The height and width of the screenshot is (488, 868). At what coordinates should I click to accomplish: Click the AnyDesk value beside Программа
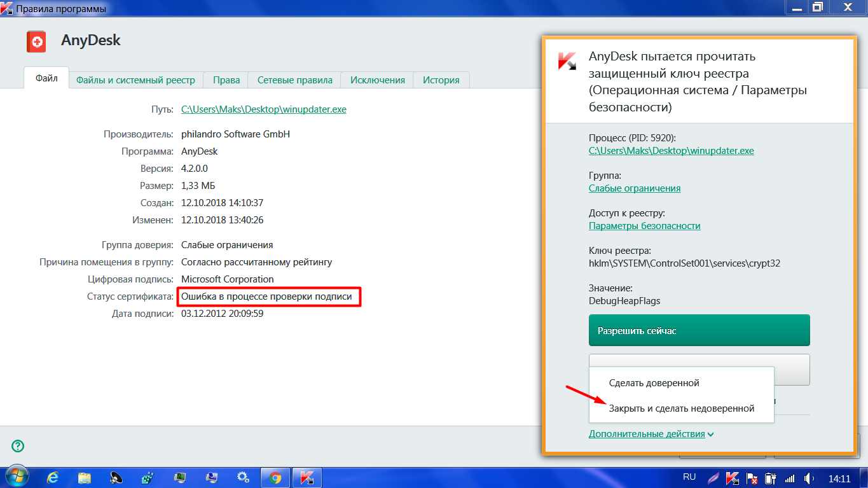(x=200, y=151)
